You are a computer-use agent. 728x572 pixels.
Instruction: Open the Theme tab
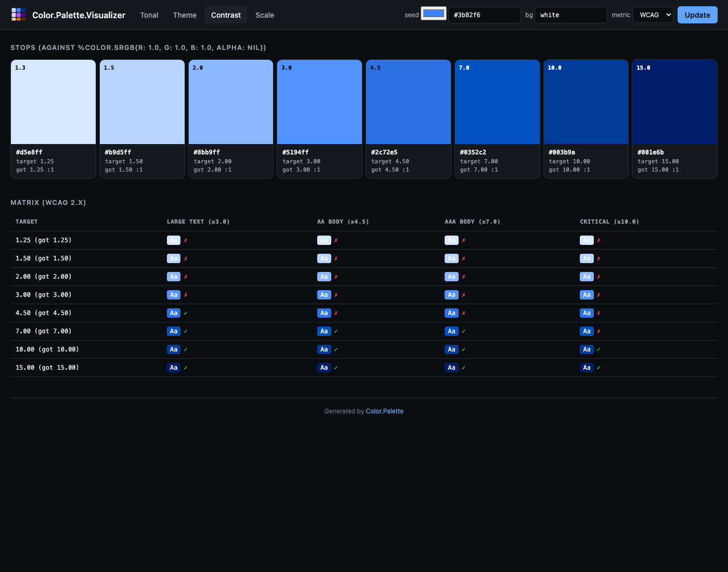(x=185, y=15)
